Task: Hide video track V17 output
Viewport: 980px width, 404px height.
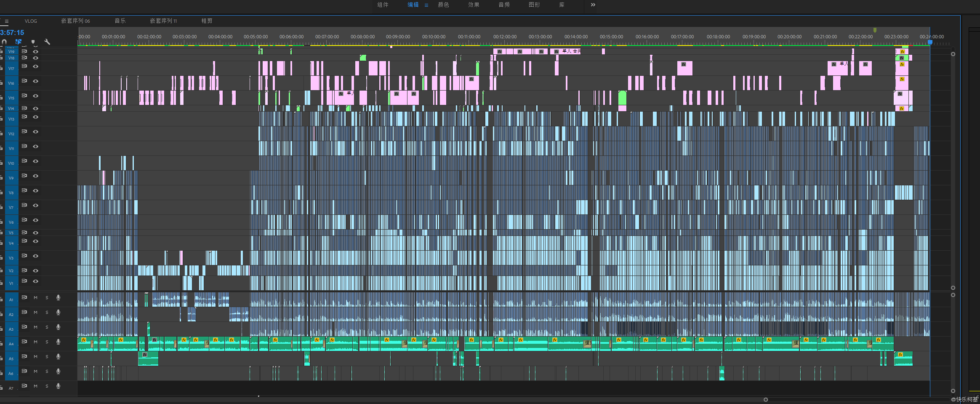Action: [x=36, y=66]
